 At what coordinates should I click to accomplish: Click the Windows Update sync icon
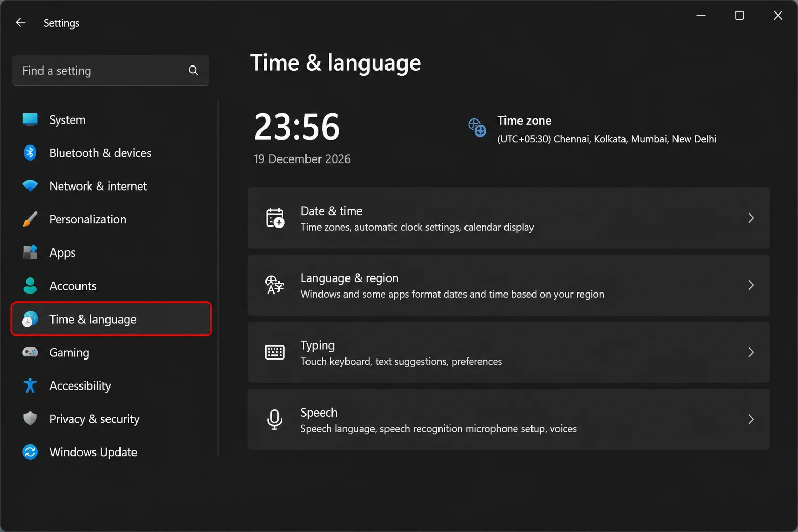(30, 452)
